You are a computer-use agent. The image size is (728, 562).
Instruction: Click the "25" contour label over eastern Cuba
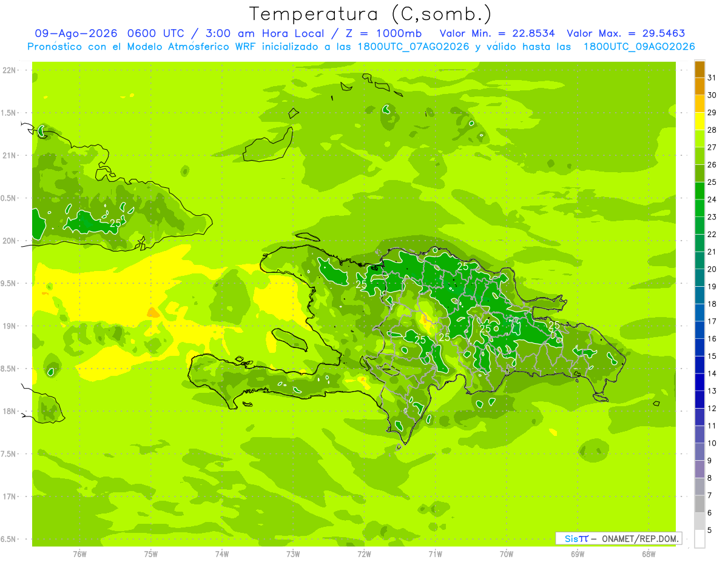pos(115,223)
